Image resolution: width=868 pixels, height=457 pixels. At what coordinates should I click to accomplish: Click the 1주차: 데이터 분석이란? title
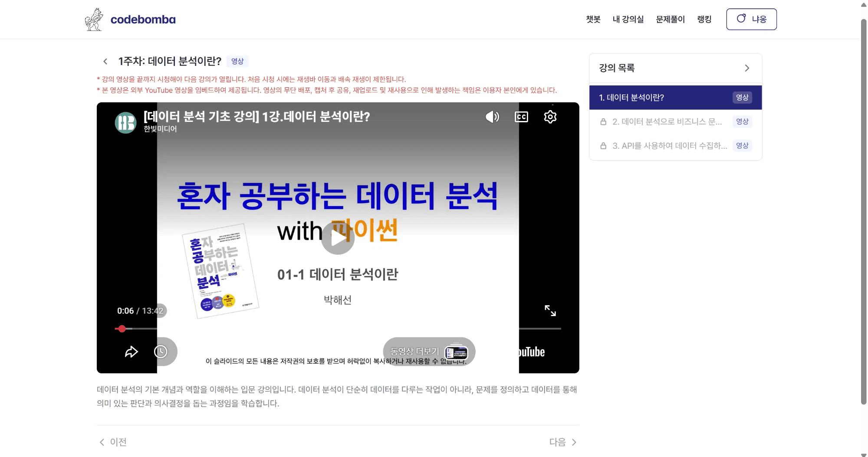(x=170, y=61)
